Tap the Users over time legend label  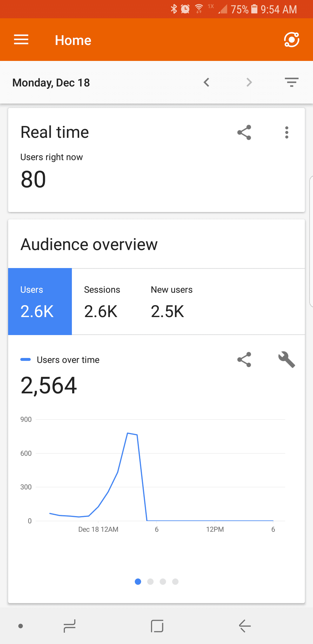tap(68, 360)
